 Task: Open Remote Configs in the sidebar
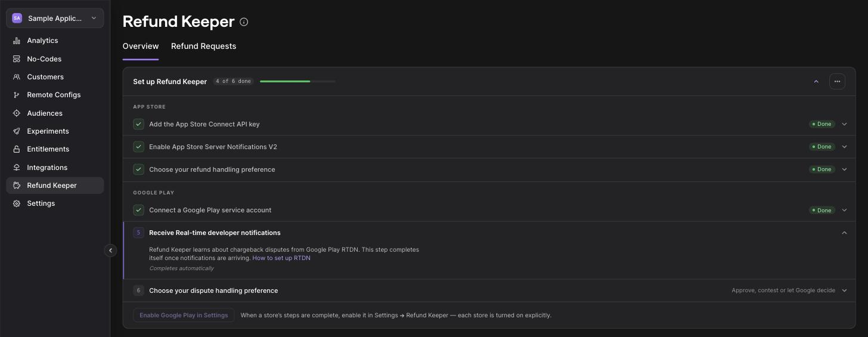point(55,95)
